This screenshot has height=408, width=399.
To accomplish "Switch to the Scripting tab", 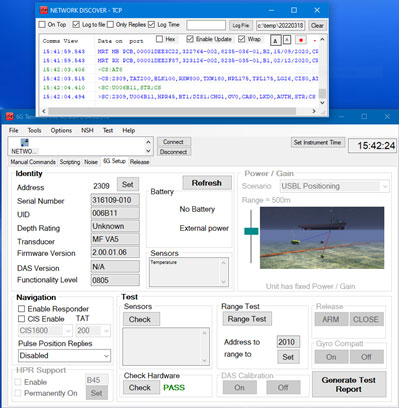I will coord(70,162).
